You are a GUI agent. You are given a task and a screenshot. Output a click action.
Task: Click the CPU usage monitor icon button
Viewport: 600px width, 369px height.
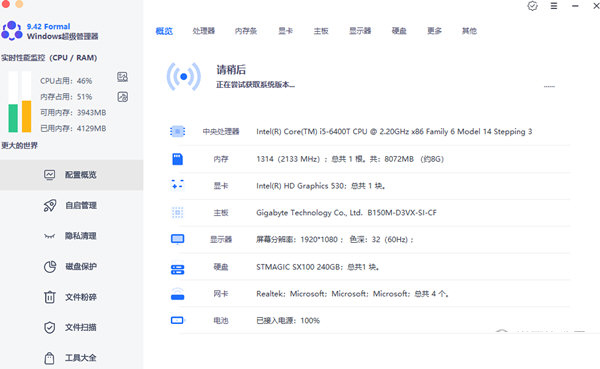[122, 77]
